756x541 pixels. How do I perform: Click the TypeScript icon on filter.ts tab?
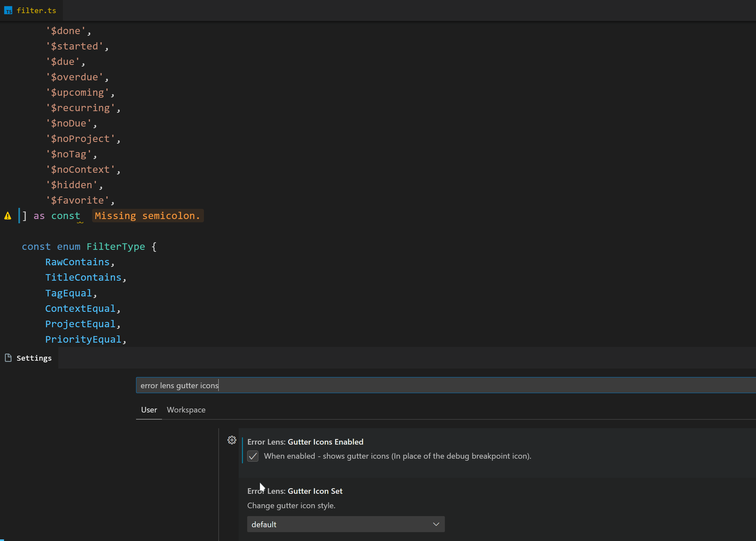(8, 11)
